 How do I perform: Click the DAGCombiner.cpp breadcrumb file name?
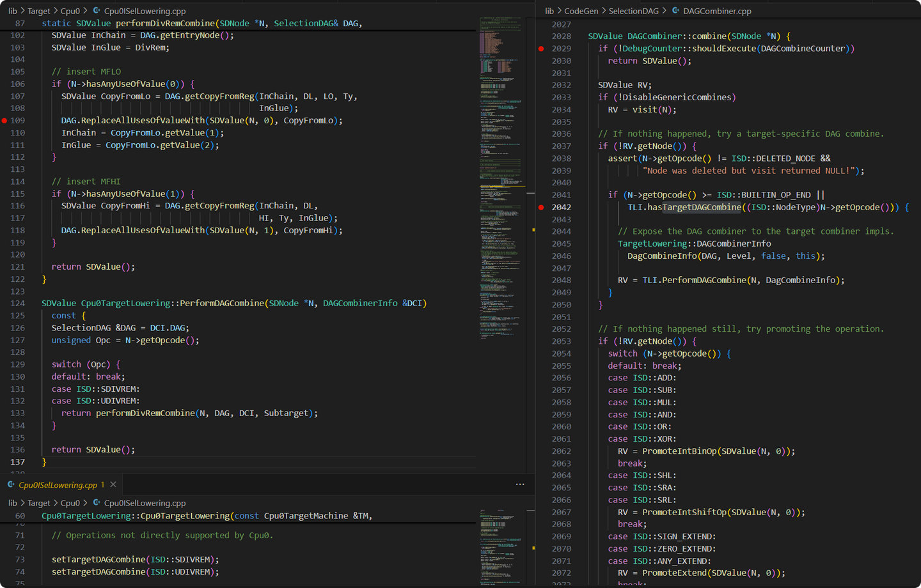(717, 11)
